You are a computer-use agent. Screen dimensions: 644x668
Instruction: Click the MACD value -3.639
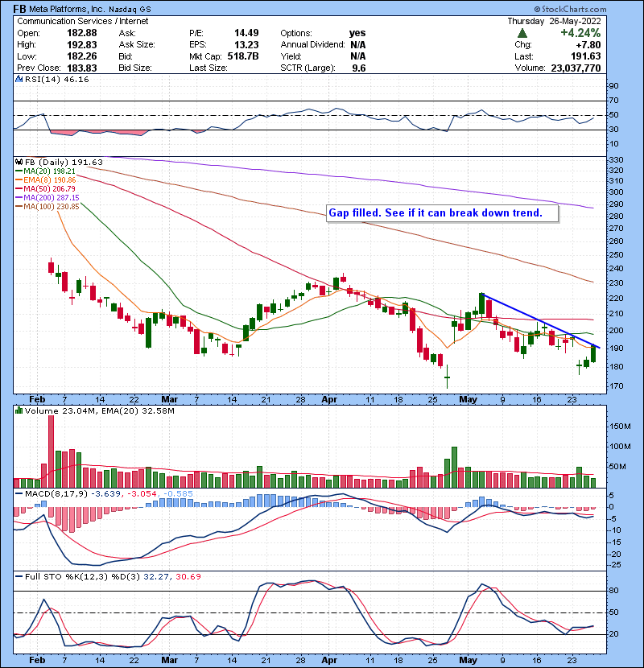pos(106,494)
